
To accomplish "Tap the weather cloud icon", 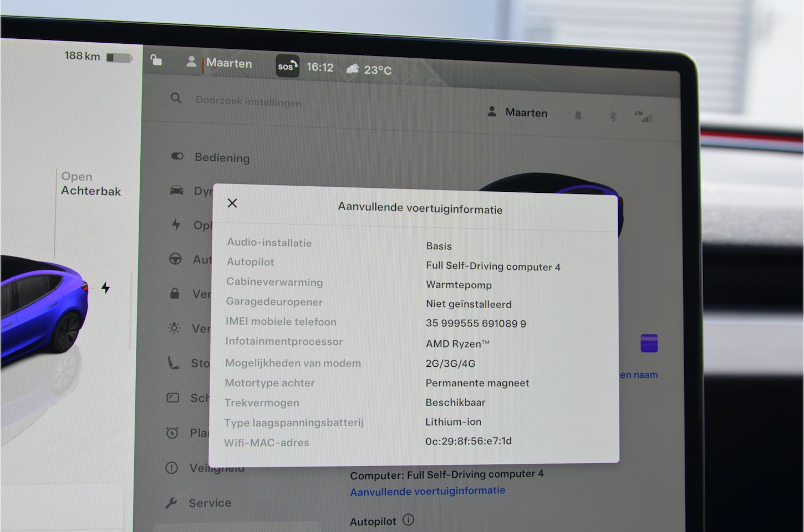I will (x=353, y=69).
